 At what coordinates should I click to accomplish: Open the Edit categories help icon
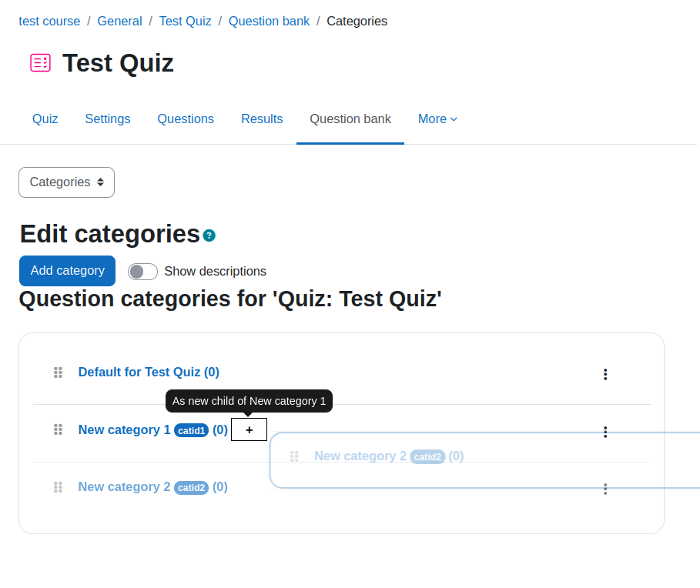209,236
